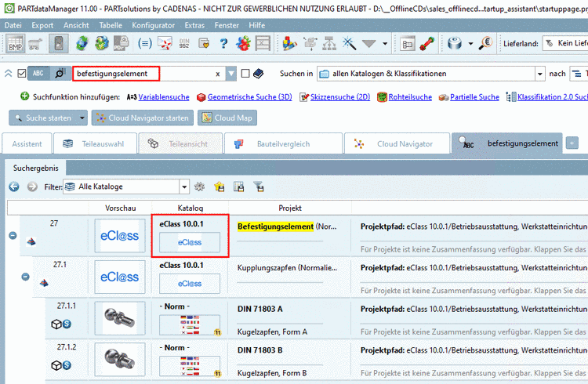Collapse result row 27 with minus icon
Screen dimensions: 588x384
pyautogui.click(x=13, y=236)
